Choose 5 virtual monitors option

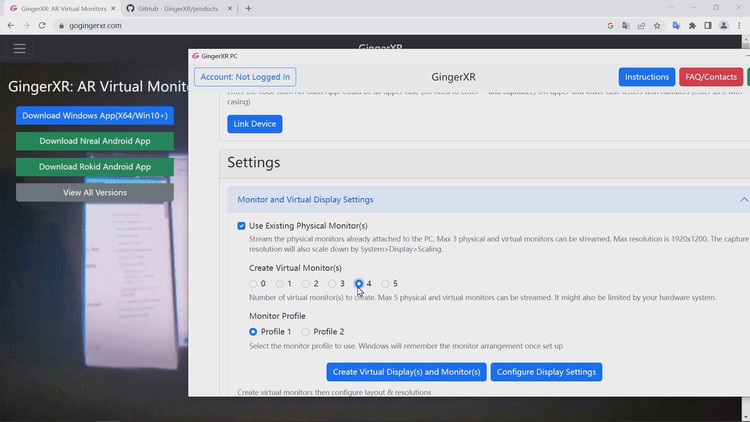click(385, 284)
